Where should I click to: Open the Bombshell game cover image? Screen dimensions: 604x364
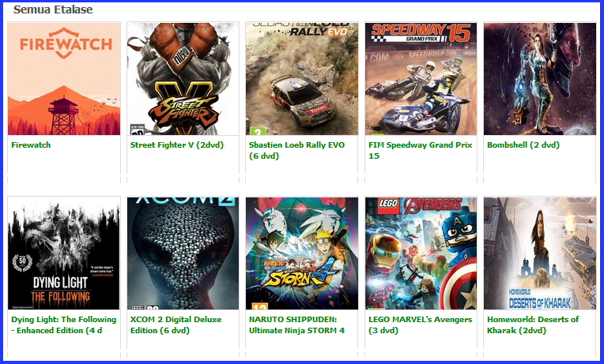tap(540, 79)
